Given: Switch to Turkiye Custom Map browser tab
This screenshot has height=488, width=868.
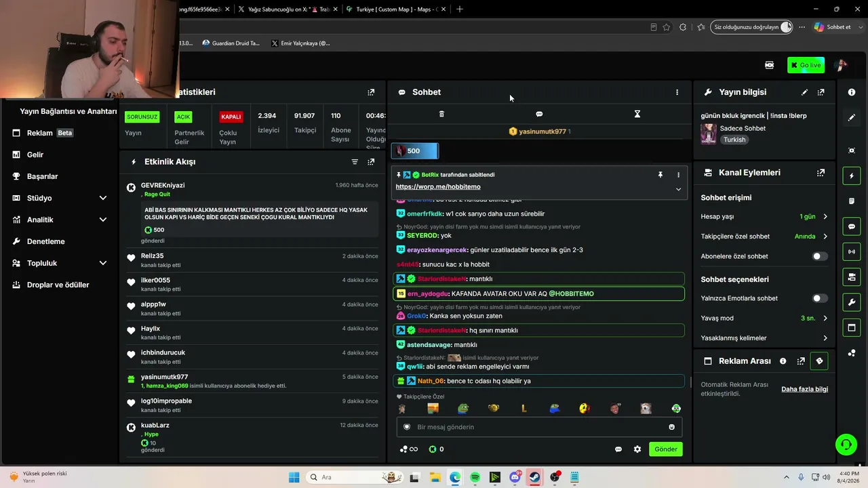Looking at the screenshot, I should [395, 9].
